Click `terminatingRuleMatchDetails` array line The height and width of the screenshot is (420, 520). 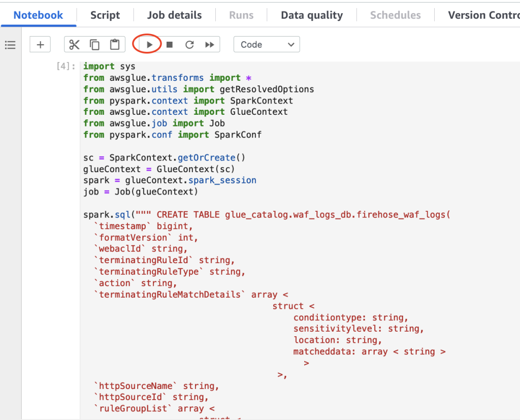(191, 295)
